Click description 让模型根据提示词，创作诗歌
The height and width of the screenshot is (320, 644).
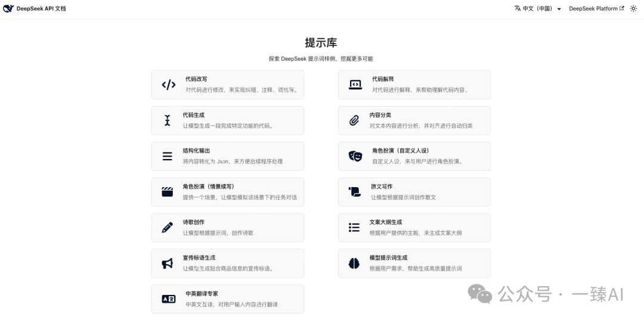(x=218, y=233)
